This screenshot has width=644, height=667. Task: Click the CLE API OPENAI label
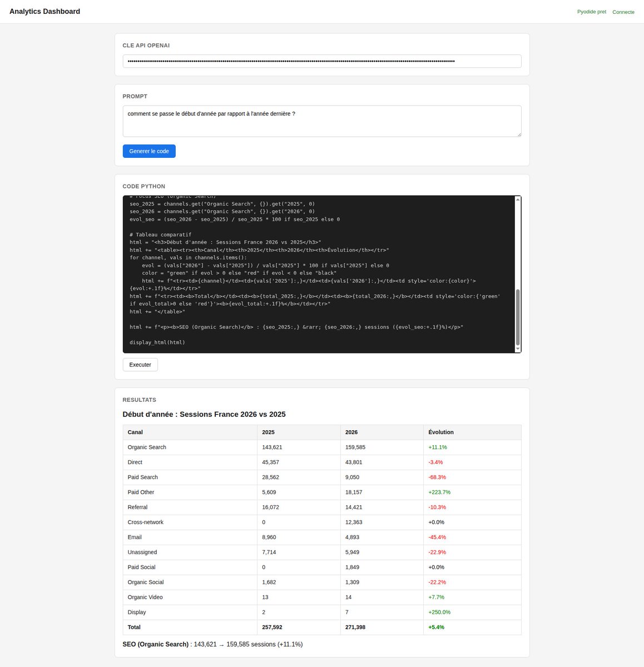pyautogui.click(x=146, y=46)
